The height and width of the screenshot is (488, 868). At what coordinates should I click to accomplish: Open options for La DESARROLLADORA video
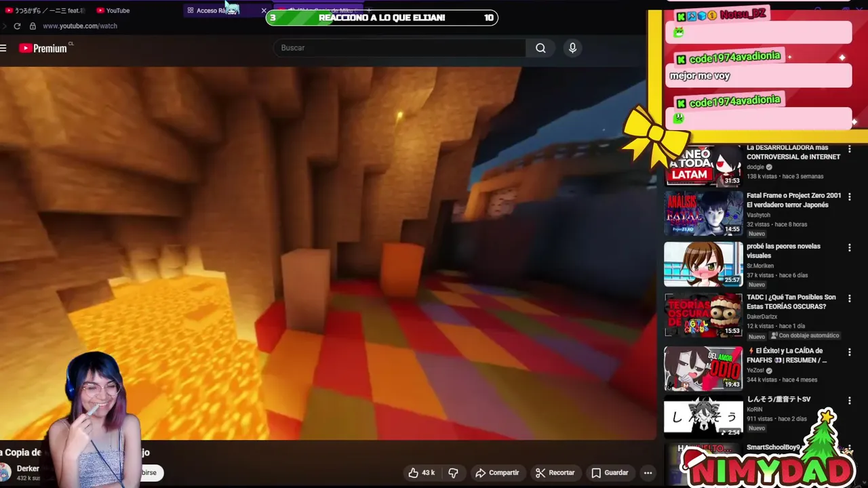tap(849, 148)
